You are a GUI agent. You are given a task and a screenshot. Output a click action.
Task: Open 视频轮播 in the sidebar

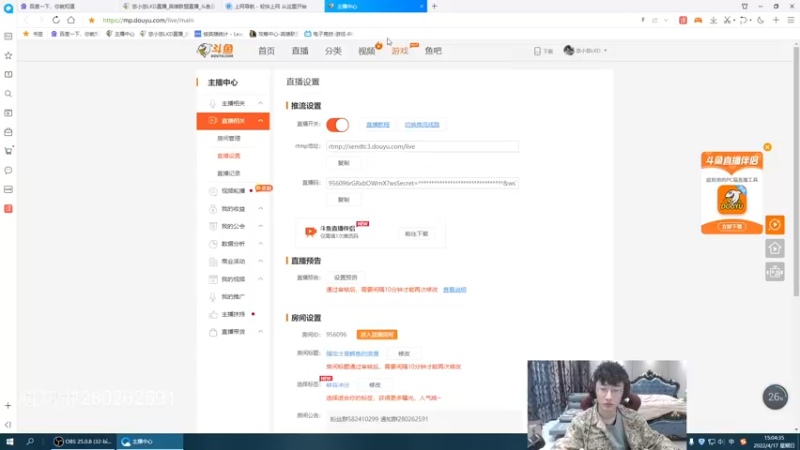tap(233, 191)
